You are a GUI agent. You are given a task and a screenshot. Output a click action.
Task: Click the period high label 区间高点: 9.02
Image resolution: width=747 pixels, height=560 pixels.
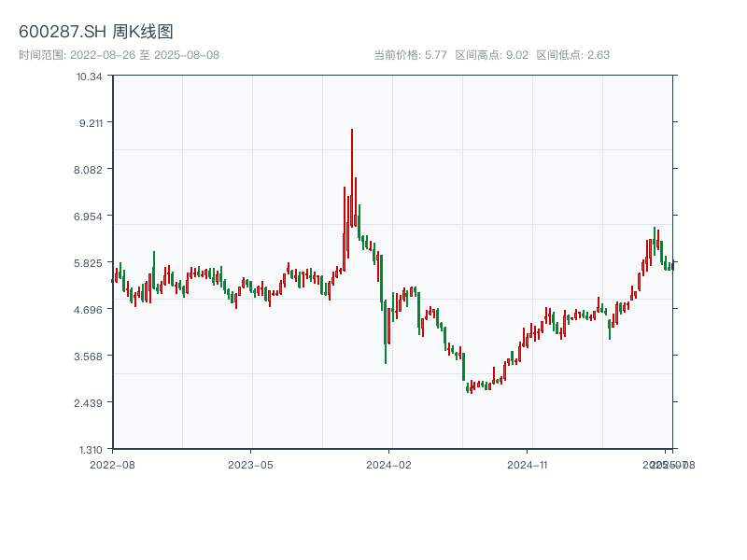pyautogui.click(x=492, y=55)
